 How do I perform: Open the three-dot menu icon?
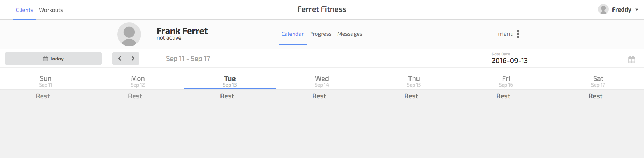[x=518, y=34]
